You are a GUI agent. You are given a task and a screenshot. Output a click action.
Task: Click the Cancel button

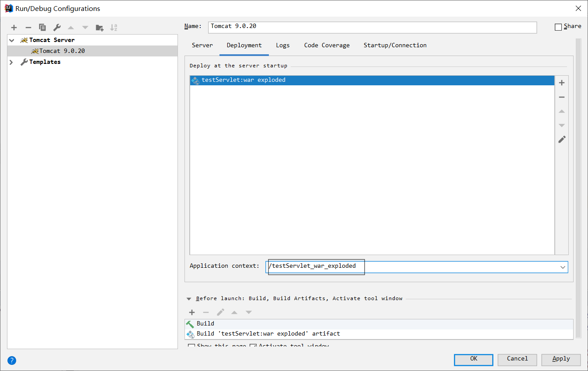point(517,360)
